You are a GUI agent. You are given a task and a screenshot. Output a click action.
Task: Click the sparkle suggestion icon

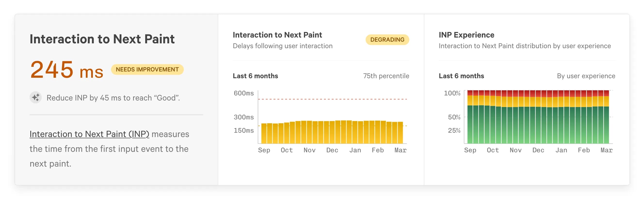[x=36, y=97]
